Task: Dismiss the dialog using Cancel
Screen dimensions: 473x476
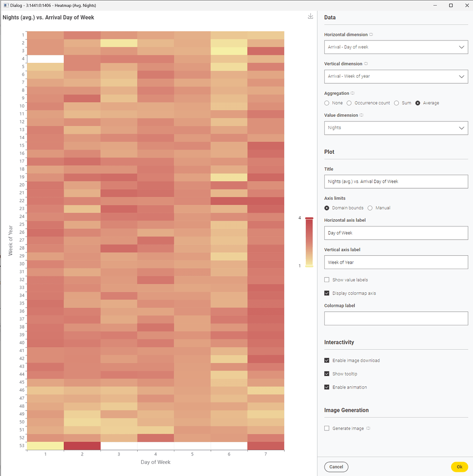Action: (336, 467)
